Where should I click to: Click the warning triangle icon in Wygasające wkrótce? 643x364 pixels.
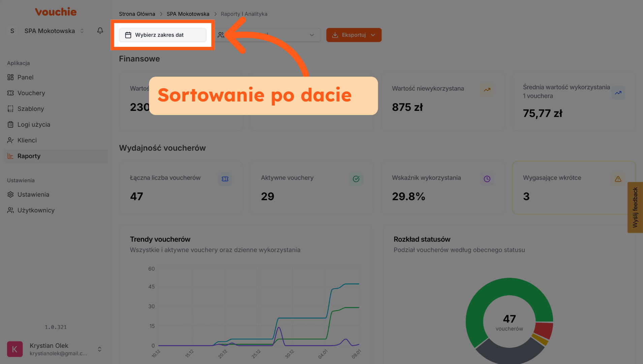click(x=618, y=179)
